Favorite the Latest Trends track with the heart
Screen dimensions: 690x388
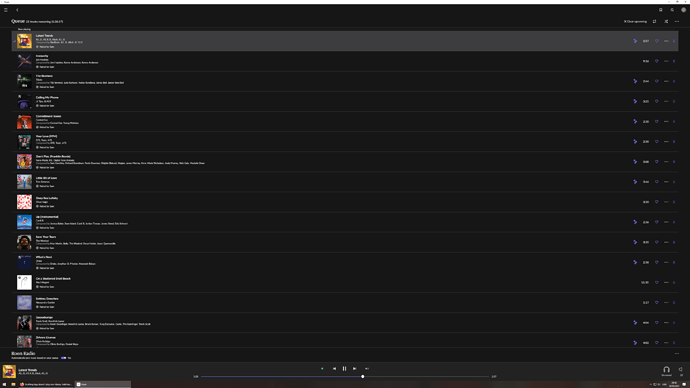click(657, 41)
